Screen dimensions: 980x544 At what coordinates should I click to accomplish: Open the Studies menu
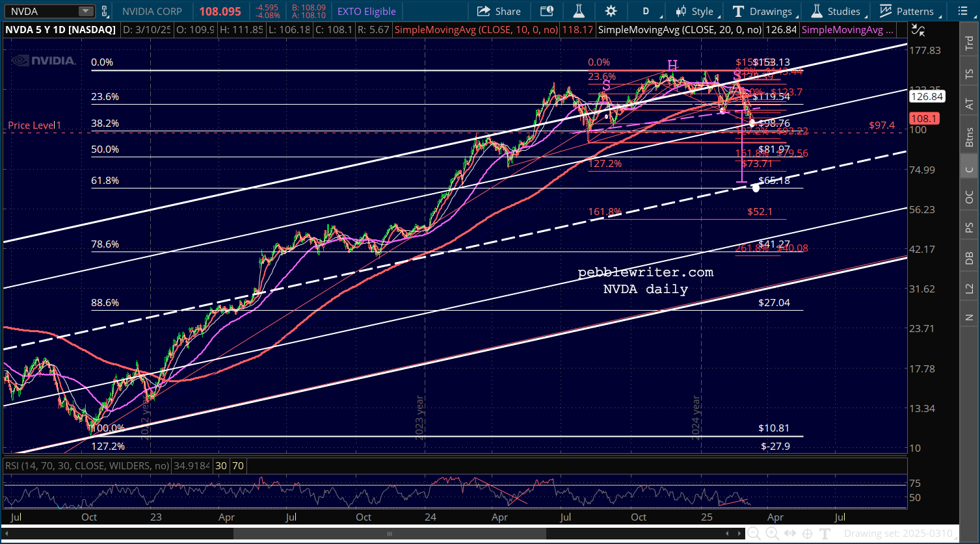[x=837, y=11]
